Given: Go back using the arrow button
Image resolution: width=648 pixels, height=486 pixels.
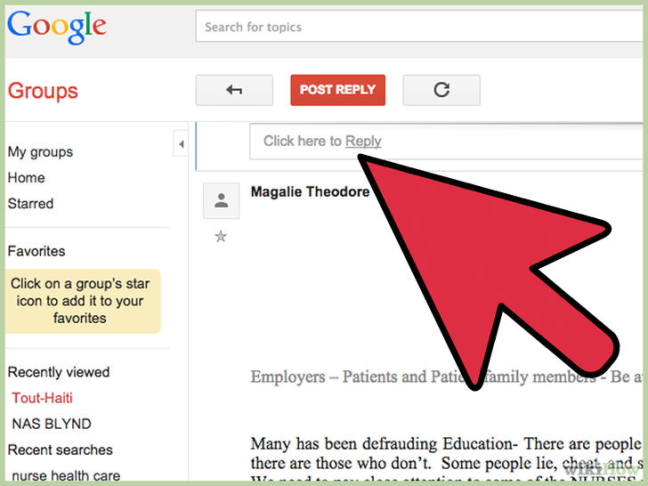Looking at the screenshot, I should point(234,90).
